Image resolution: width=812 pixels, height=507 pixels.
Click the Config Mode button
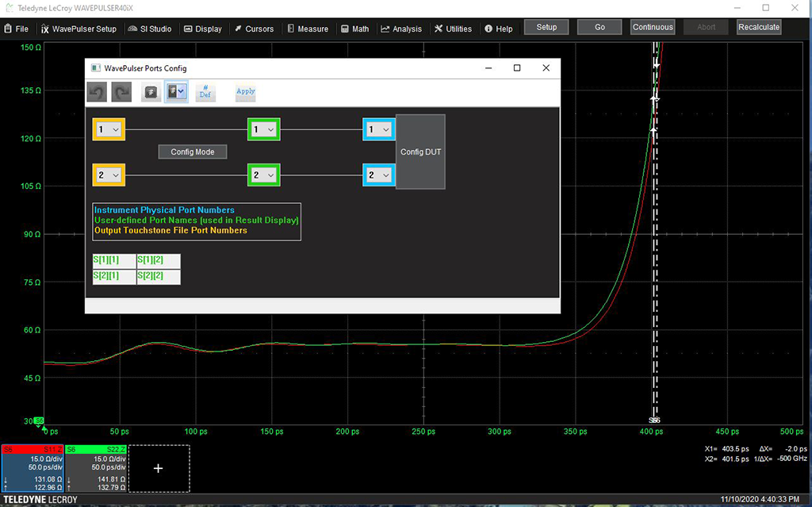coord(193,152)
